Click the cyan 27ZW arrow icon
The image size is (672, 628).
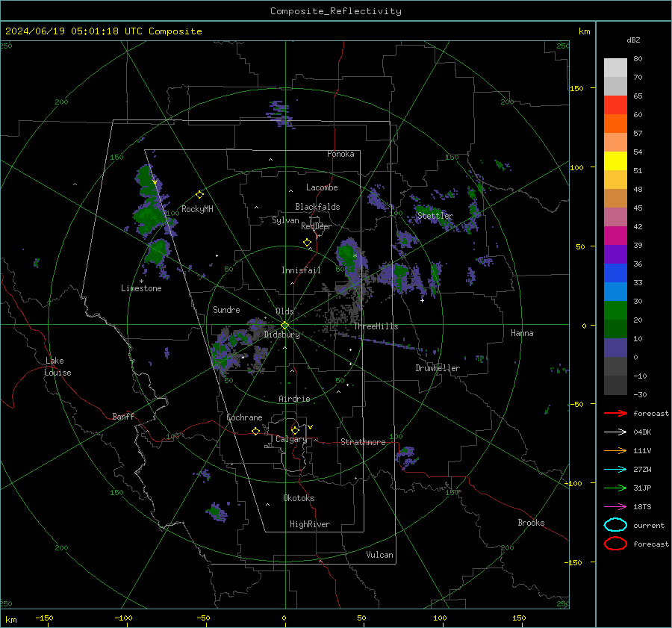(615, 469)
